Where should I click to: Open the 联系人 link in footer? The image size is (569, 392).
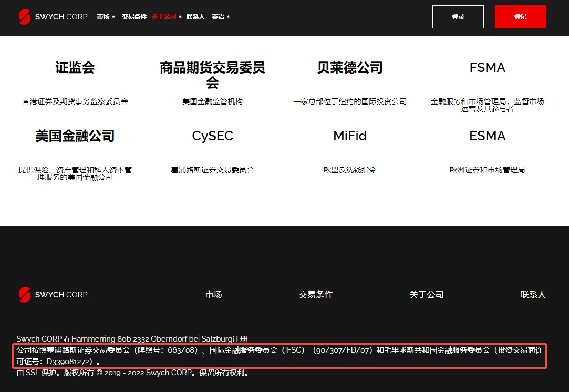[x=533, y=294]
